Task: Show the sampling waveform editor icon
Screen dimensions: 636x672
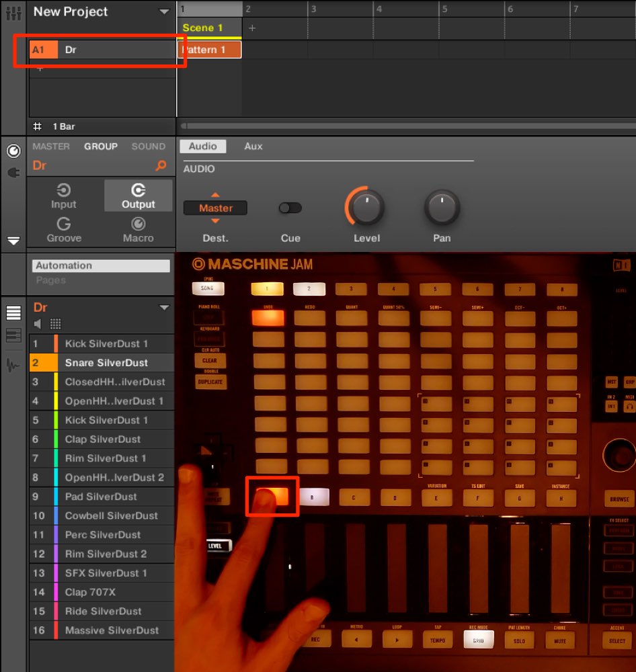Action: click(x=13, y=365)
